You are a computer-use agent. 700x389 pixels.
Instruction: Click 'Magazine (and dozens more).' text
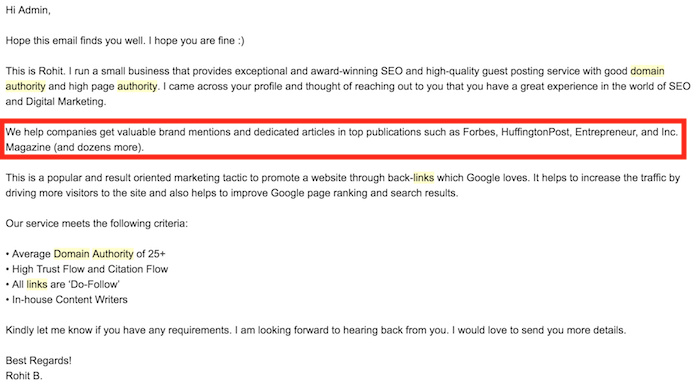tap(75, 147)
